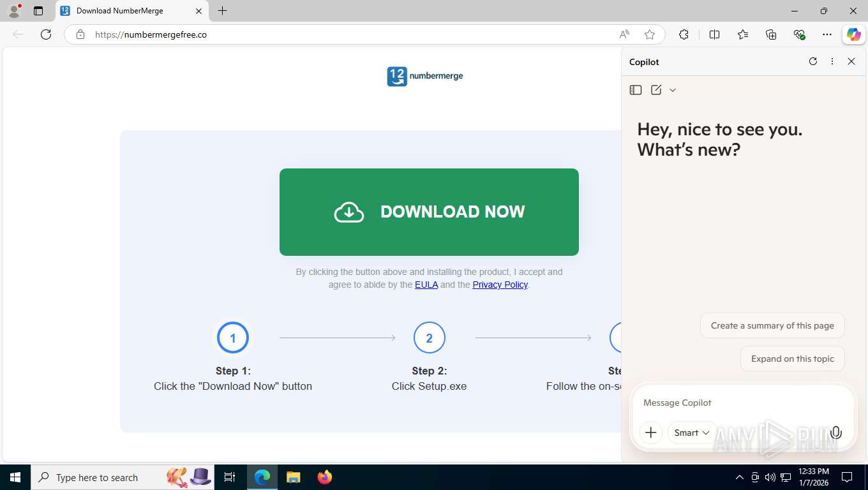868x490 pixels.
Task: Open the network tray icon
Action: tap(786, 477)
